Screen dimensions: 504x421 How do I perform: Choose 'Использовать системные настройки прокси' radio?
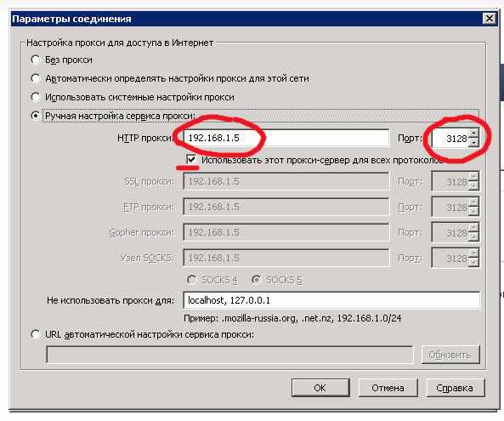(35, 97)
